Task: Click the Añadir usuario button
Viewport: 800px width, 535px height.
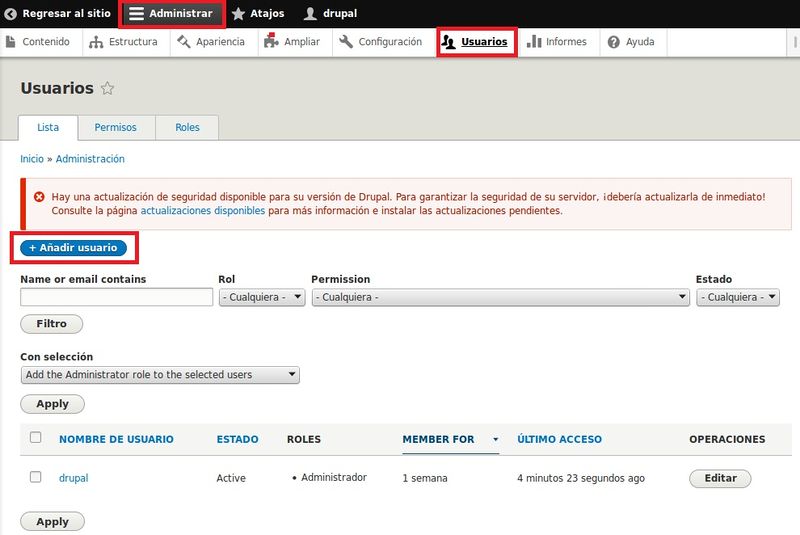Action: coord(73,247)
